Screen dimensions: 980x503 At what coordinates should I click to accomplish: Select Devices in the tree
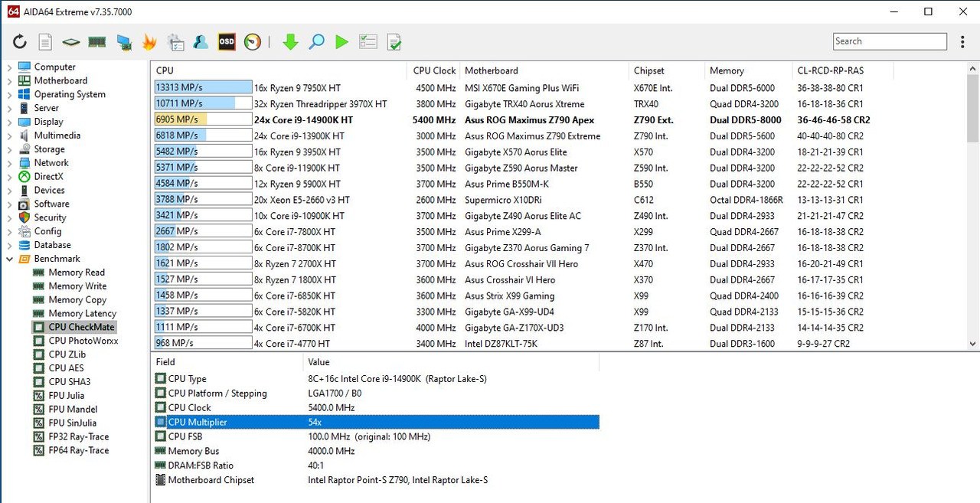49,191
